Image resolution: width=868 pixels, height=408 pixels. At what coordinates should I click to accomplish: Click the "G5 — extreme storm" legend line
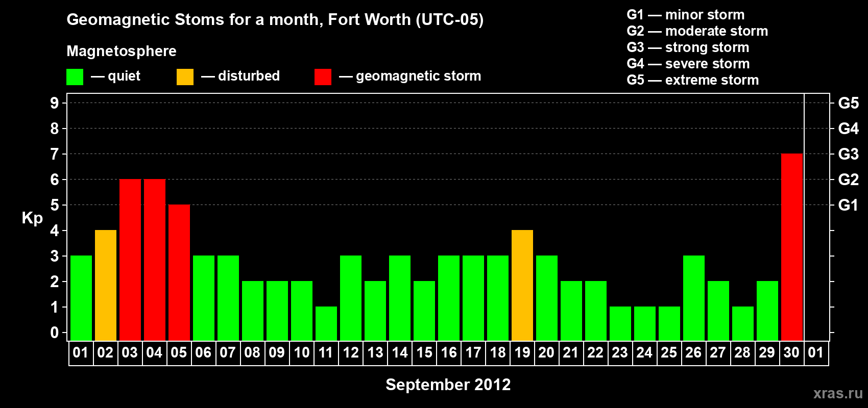(693, 80)
